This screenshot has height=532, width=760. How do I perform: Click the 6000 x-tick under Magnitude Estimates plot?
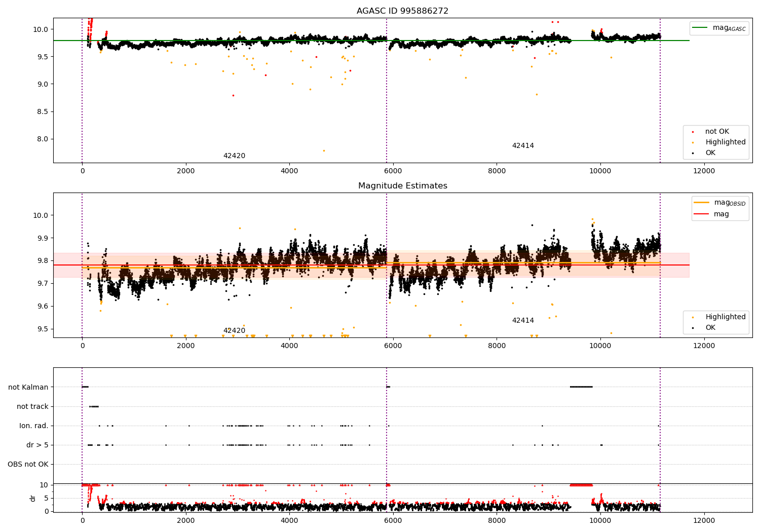[x=393, y=346]
